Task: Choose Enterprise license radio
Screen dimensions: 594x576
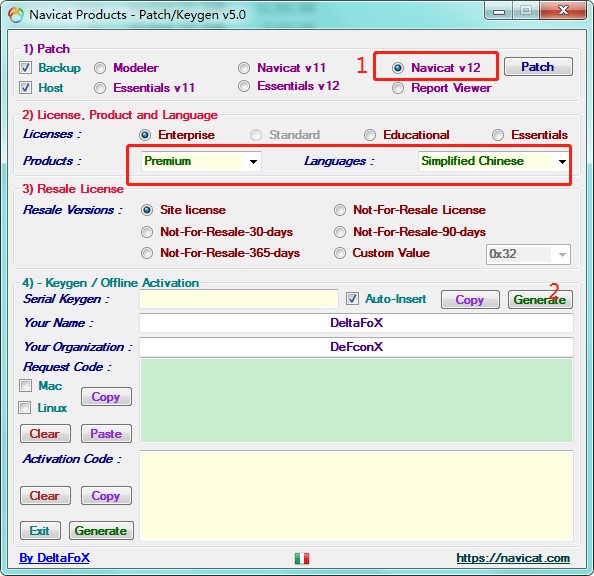Action: pyautogui.click(x=145, y=135)
